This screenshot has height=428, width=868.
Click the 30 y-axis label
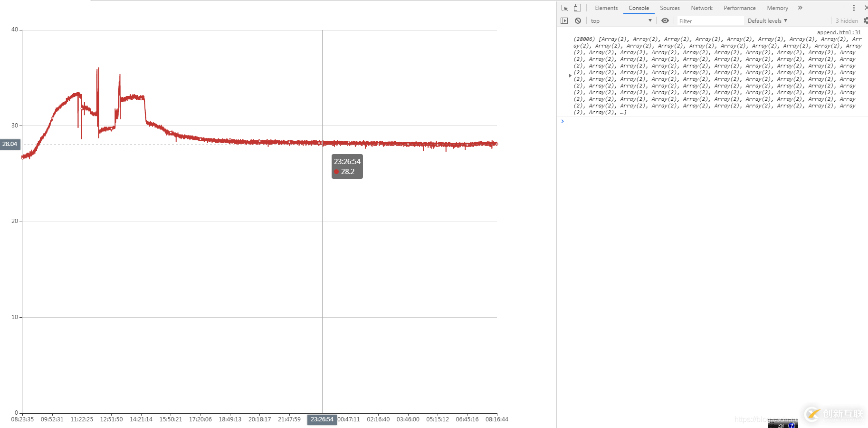[x=15, y=126]
